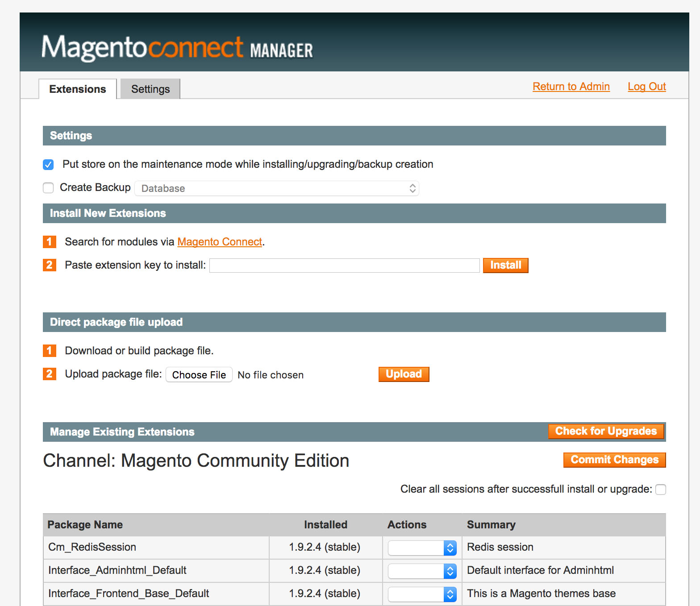Switch to the Extensions tab
Viewport: 700px width, 606px height.
pyautogui.click(x=78, y=89)
